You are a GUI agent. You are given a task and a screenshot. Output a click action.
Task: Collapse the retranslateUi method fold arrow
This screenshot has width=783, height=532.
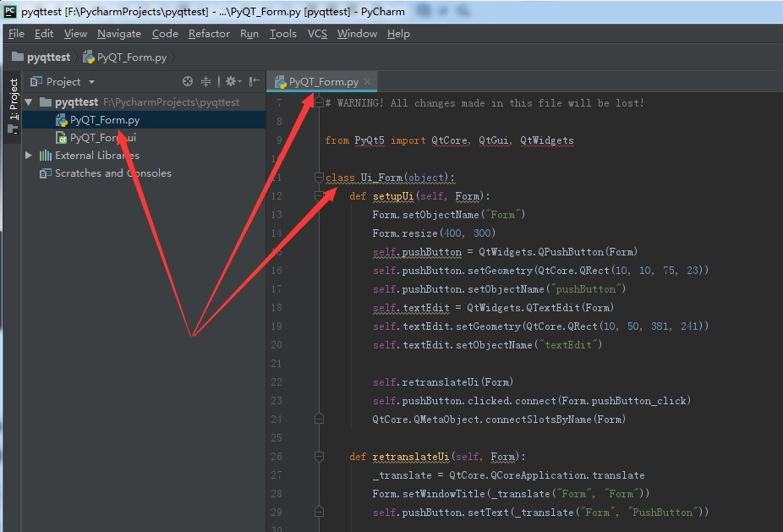point(319,456)
